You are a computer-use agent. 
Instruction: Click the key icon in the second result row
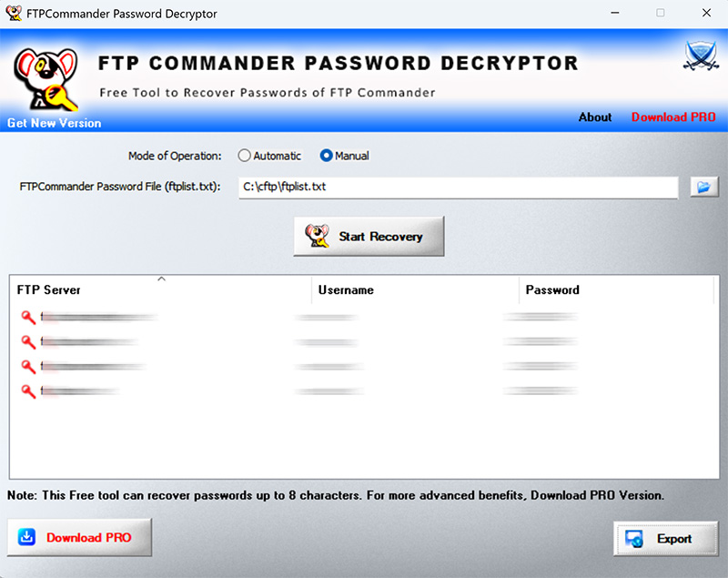(x=28, y=341)
